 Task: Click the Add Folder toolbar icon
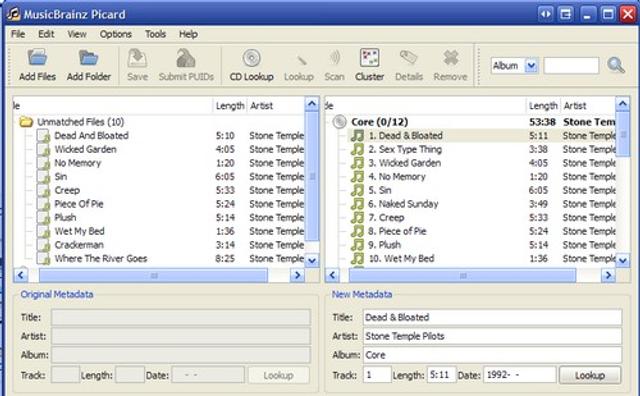[89, 58]
